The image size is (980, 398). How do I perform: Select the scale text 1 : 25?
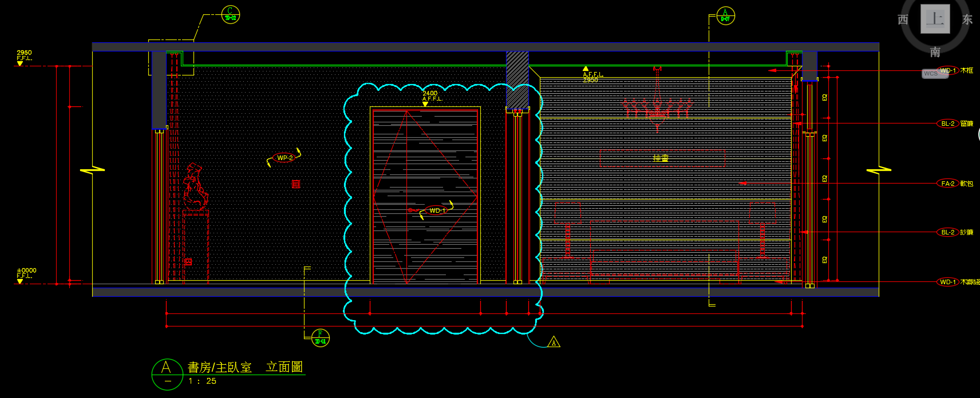tap(203, 381)
